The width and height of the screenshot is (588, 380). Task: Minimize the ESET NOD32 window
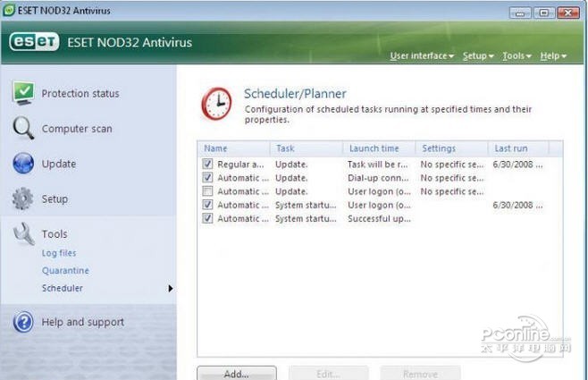[x=520, y=13]
